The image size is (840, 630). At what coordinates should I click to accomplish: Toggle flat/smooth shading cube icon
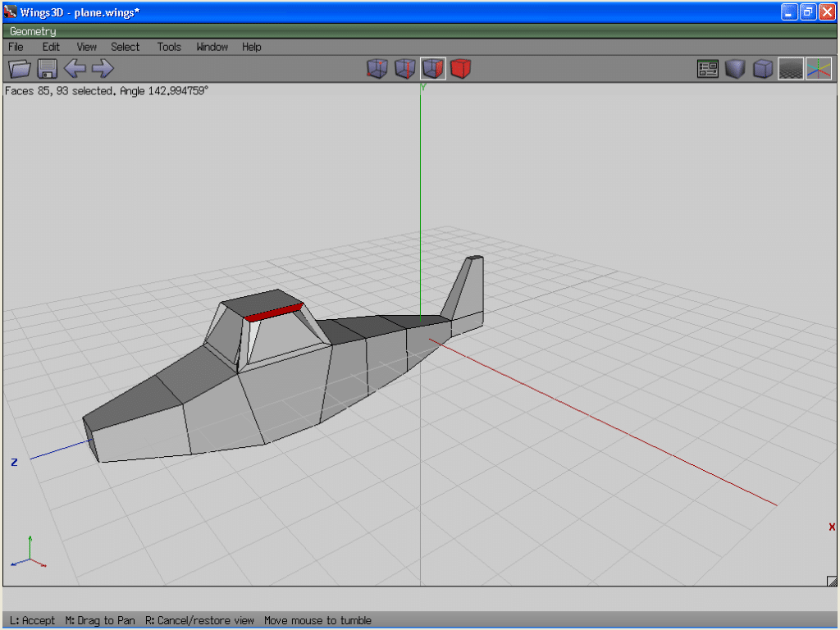click(735, 69)
